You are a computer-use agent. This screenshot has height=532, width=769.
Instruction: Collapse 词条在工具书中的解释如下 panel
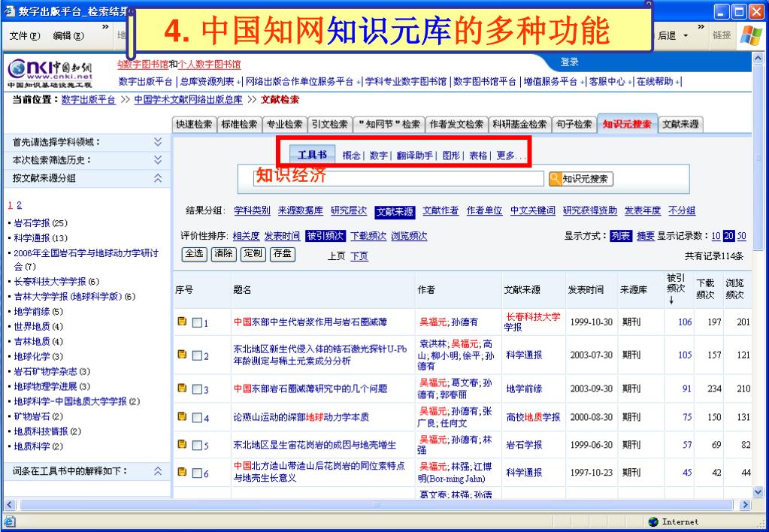[x=158, y=471]
